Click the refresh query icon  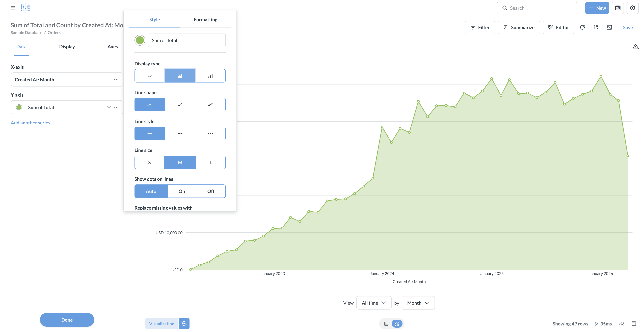tap(582, 27)
